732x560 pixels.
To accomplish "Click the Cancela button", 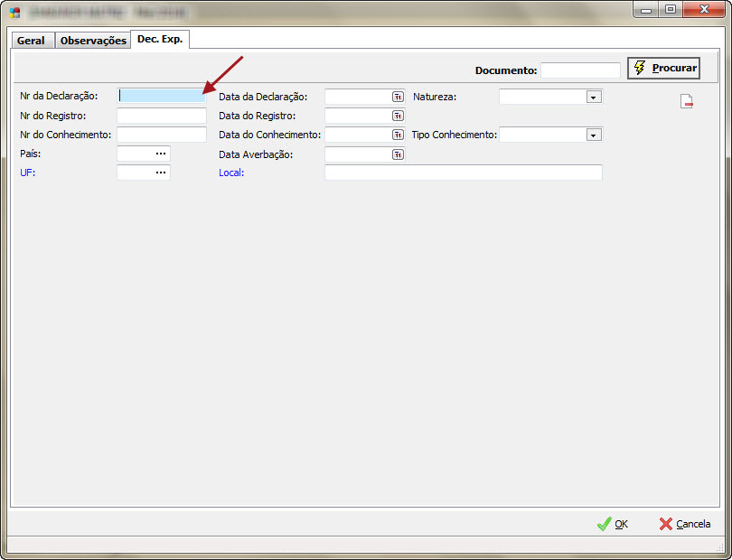I will (684, 524).
